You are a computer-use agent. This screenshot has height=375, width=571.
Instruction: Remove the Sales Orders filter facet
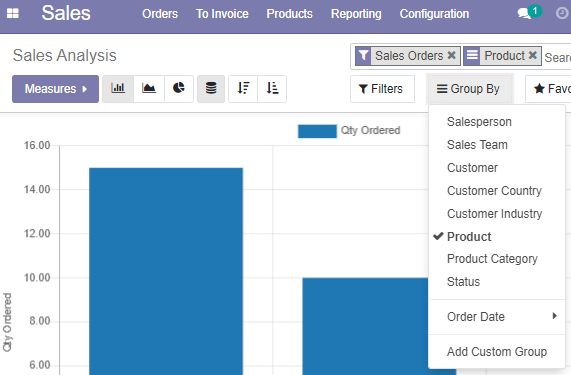point(452,55)
